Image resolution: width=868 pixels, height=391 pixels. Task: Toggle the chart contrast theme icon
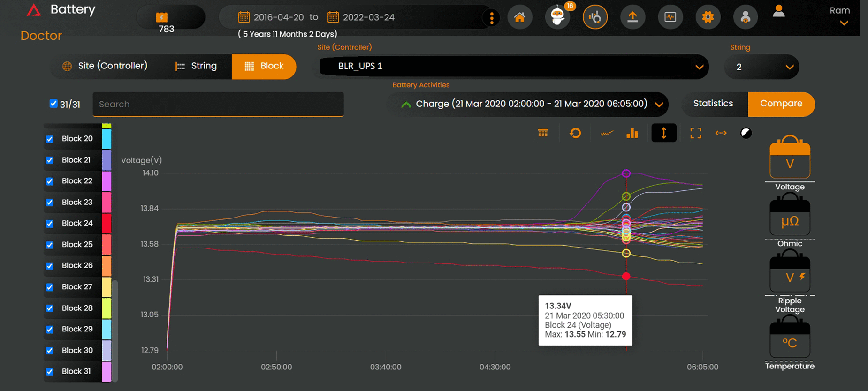[x=746, y=134]
